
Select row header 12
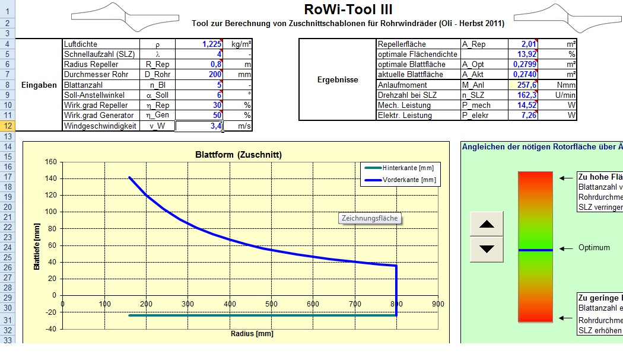[x=7, y=126]
